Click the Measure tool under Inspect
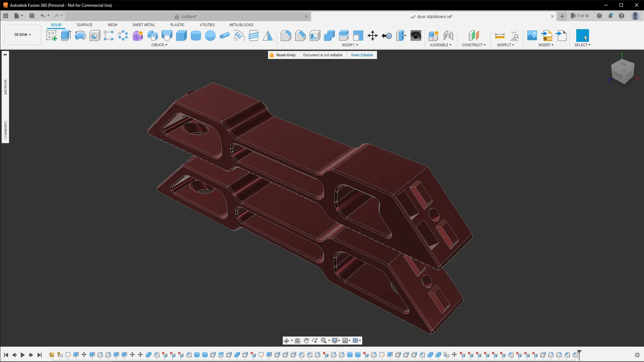The width and height of the screenshot is (644, 362). tap(500, 35)
